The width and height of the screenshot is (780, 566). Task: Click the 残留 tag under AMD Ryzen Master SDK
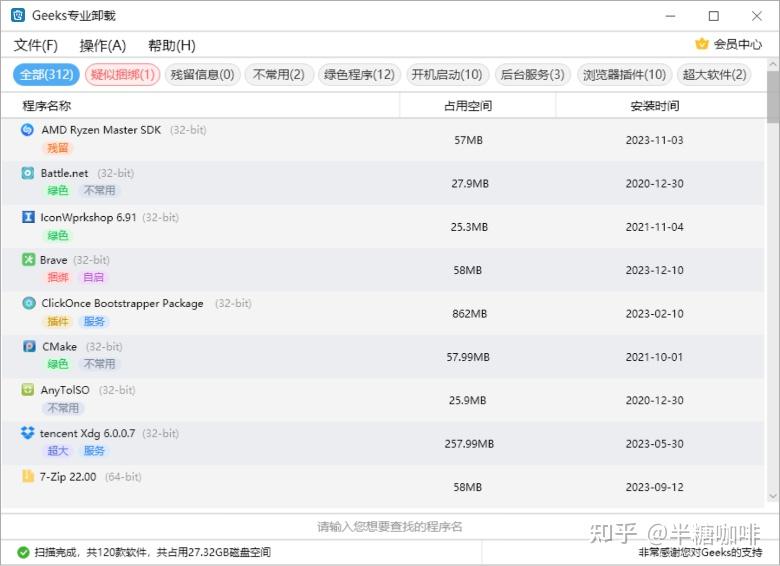pyautogui.click(x=58, y=148)
